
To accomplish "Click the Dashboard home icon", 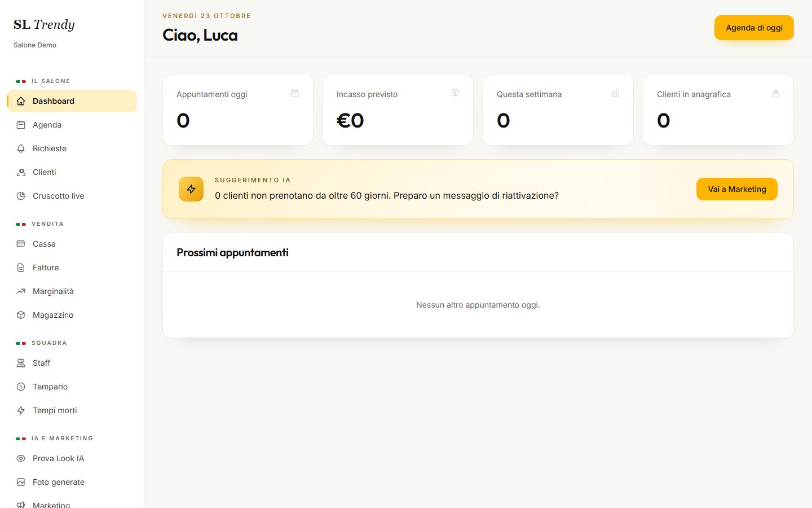I will click(21, 101).
